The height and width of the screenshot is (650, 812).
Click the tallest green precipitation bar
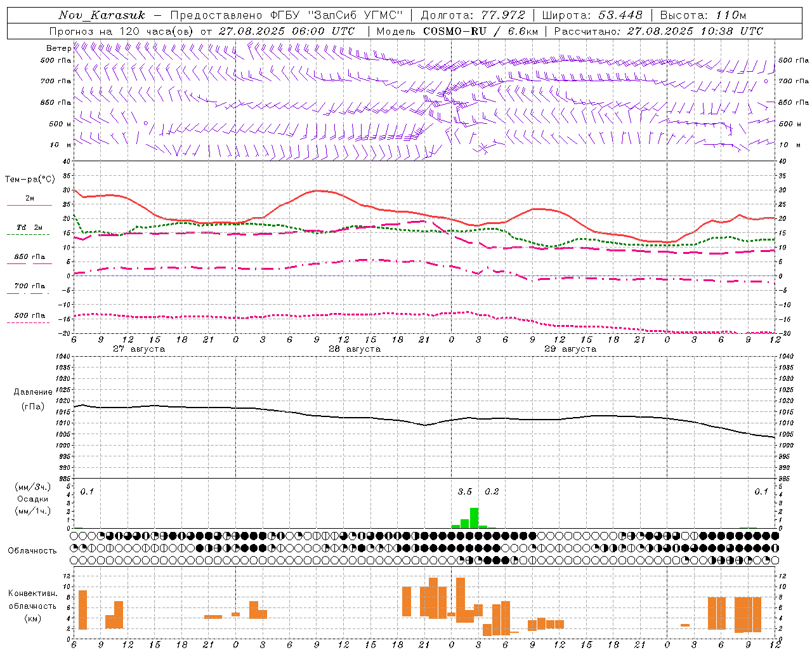474,518
